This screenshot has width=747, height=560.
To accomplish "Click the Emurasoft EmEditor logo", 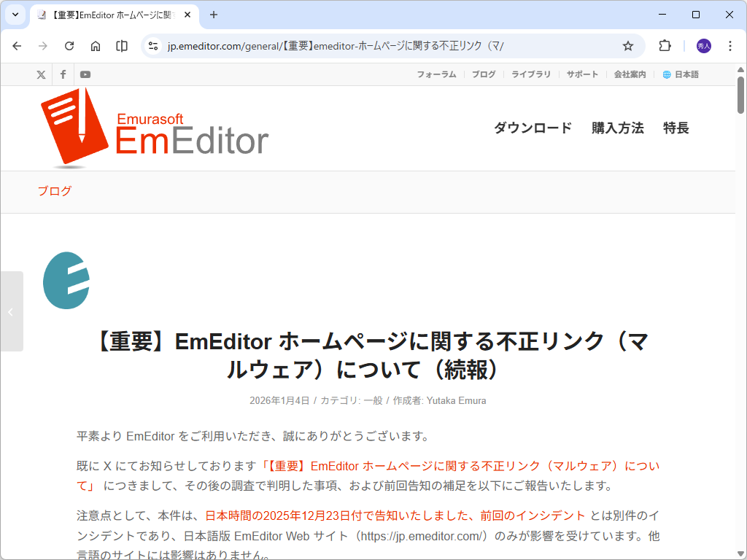I will point(155,128).
